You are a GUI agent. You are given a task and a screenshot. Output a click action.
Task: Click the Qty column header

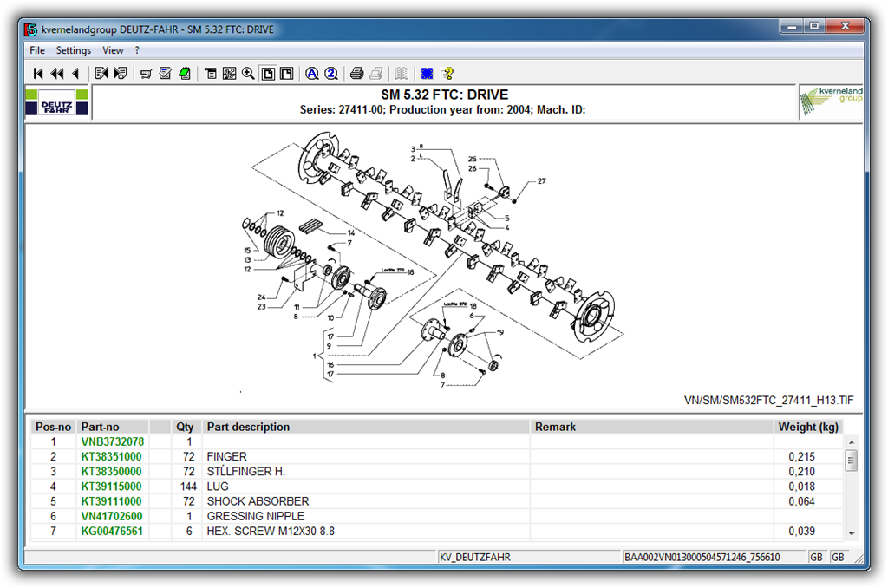pos(186,427)
